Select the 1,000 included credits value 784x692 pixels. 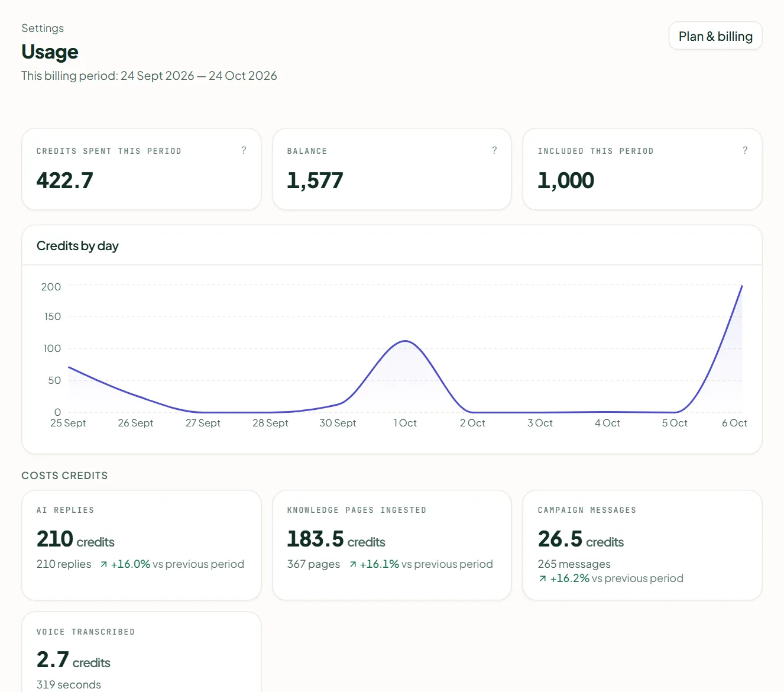[566, 180]
